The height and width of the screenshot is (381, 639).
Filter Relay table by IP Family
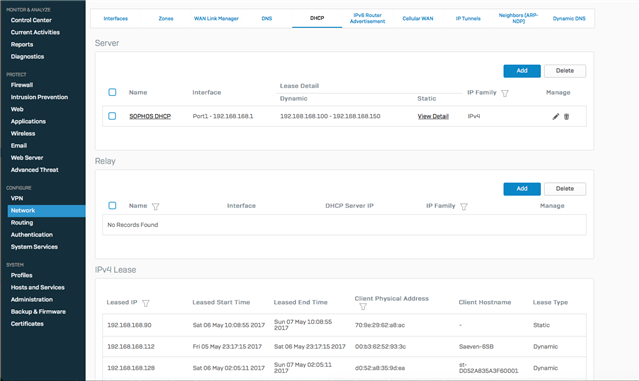[464, 207]
